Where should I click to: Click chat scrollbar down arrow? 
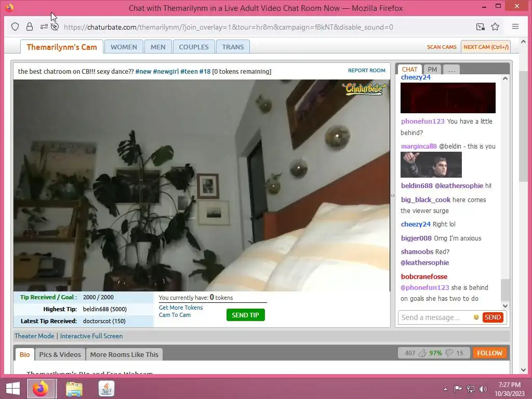coord(505,305)
